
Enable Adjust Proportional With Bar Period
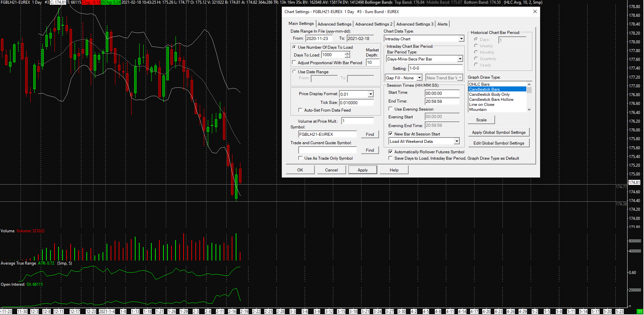click(x=294, y=63)
